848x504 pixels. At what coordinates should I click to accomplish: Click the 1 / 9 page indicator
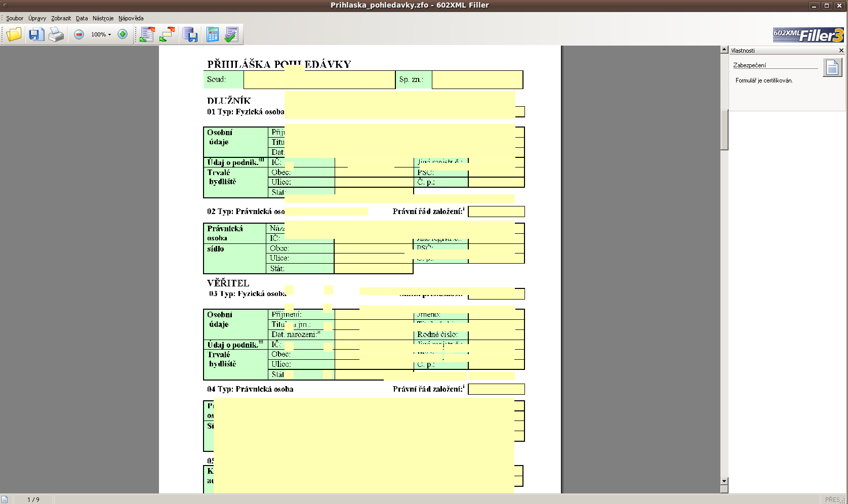coord(33,499)
